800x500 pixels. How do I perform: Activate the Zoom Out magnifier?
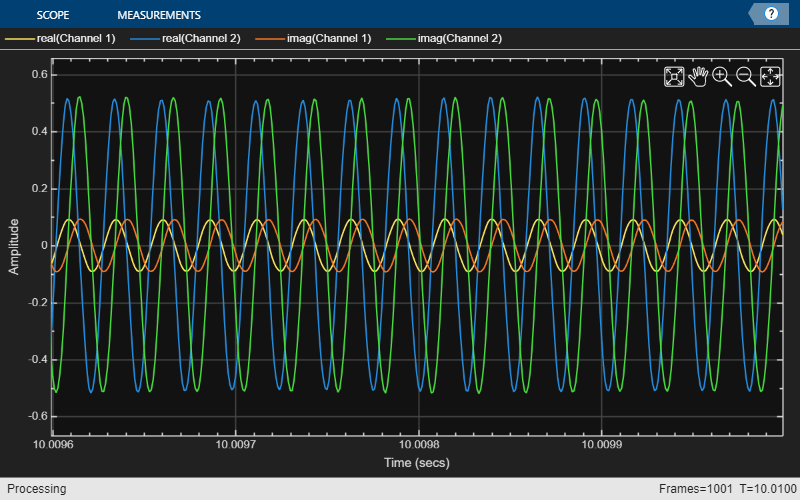coord(746,77)
